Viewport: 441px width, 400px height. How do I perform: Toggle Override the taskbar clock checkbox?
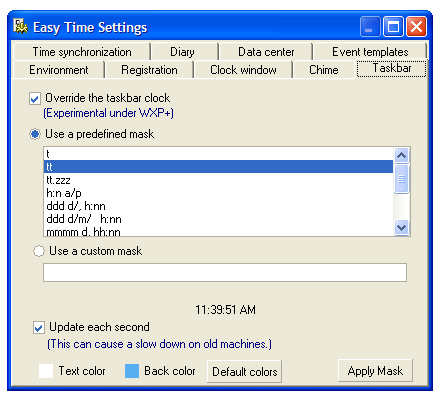click(35, 99)
